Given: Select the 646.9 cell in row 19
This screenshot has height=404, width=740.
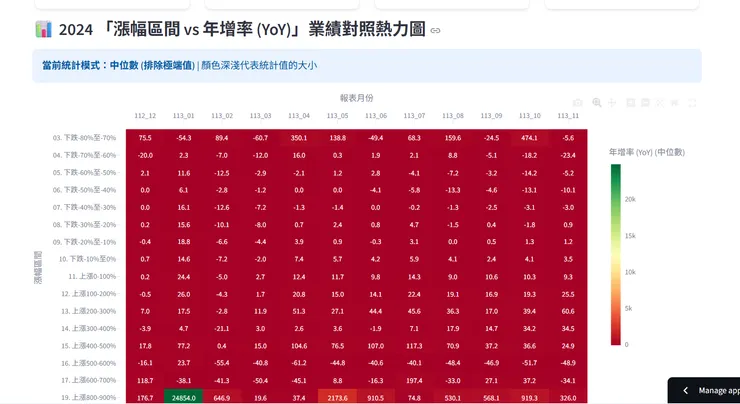Looking at the screenshot, I should pyautogui.click(x=222, y=397).
